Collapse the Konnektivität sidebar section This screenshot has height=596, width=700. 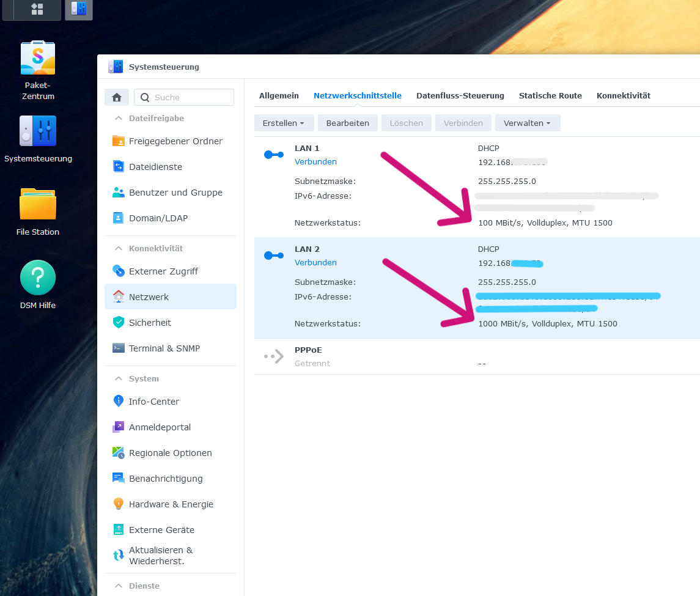click(x=119, y=248)
